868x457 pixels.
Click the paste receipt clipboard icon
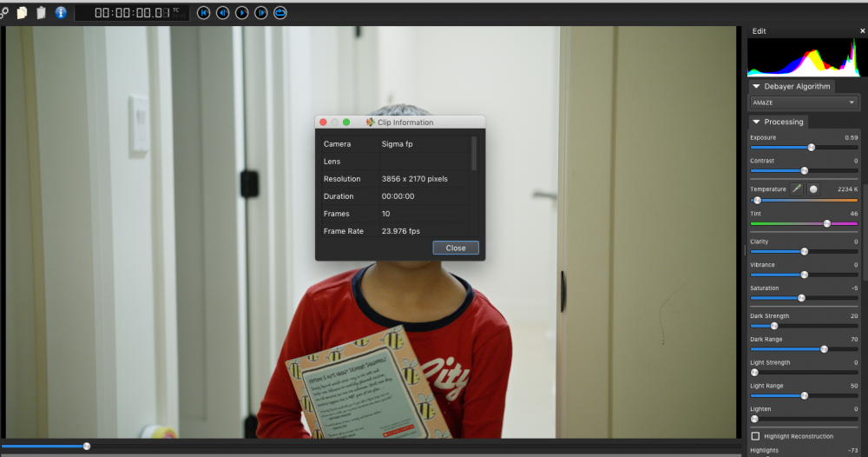pyautogui.click(x=41, y=12)
